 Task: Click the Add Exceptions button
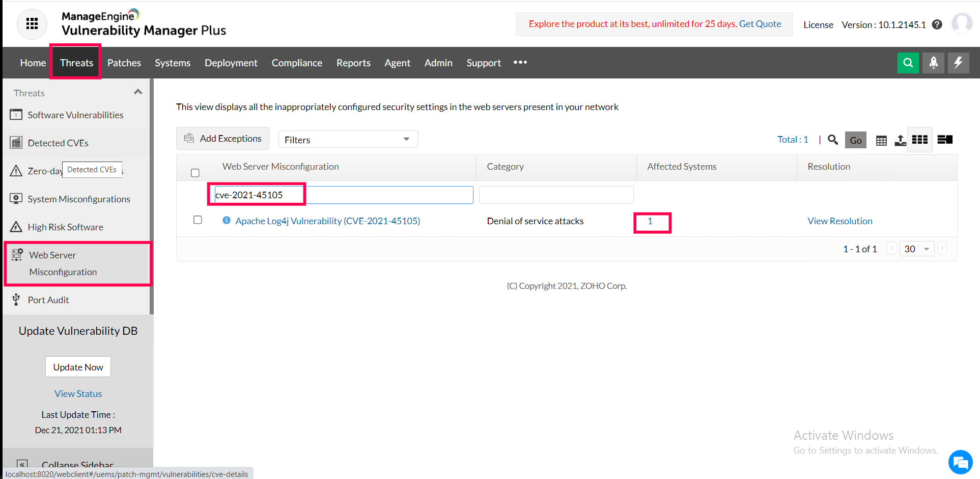coord(222,138)
